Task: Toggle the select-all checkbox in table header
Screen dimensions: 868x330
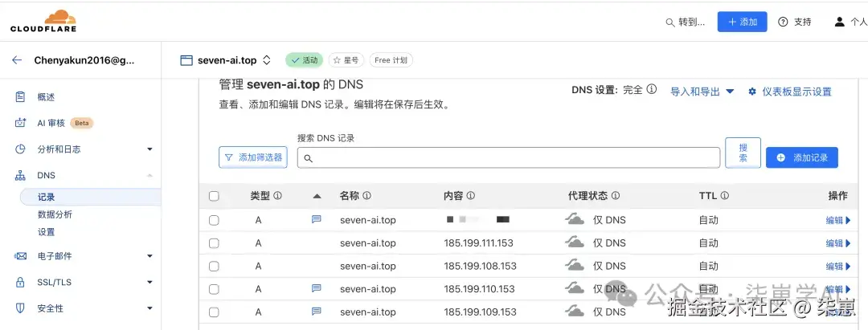Action: tap(214, 195)
